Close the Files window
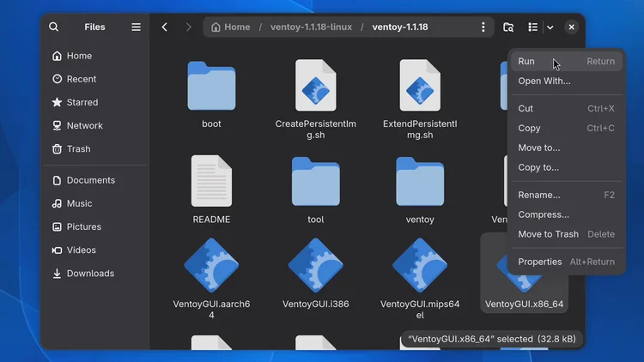The image size is (644, 362). (x=571, y=27)
